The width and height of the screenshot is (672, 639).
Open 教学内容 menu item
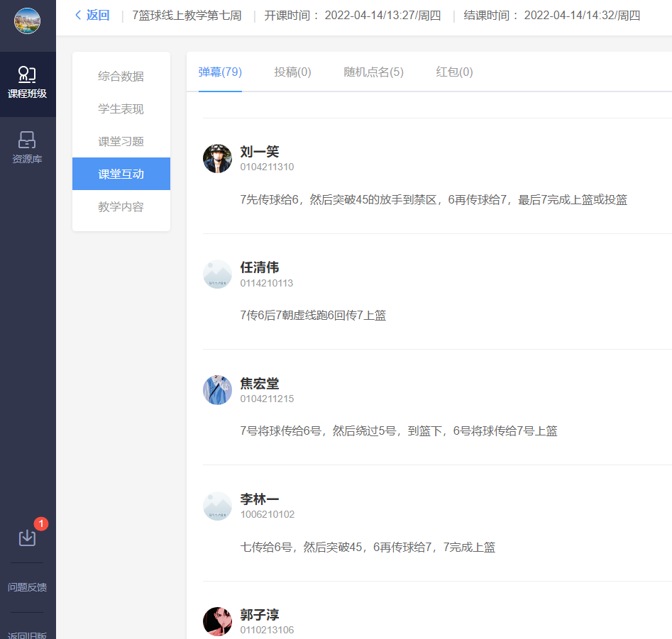[121, 207]
